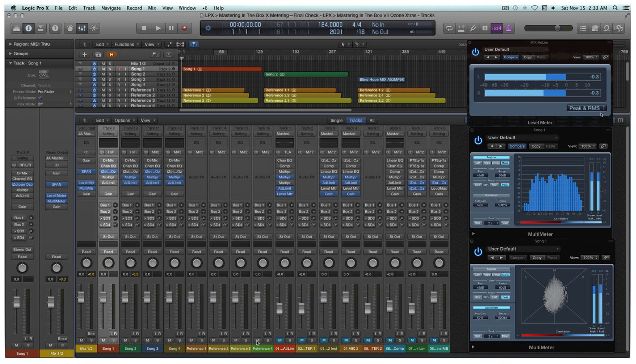Open the Library panel icon

(17, 28)
